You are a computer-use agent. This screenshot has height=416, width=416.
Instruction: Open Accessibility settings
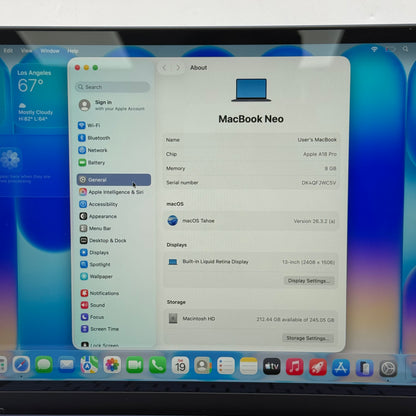[99, 204]
